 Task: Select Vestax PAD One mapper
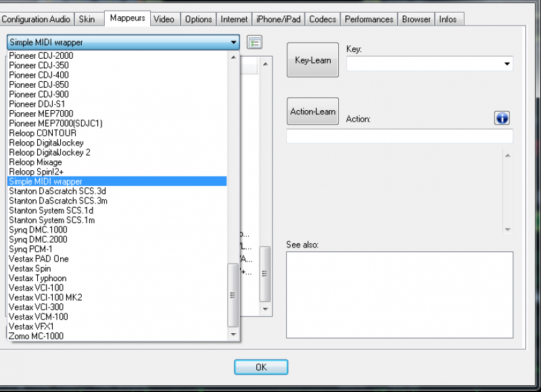point(117,258)
